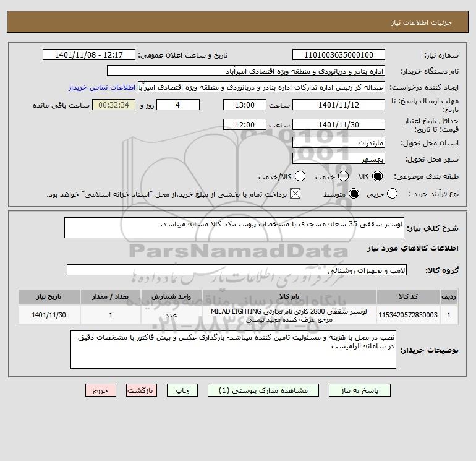Screen dimensions: 476x461
Task: Click the announcement date field 1401/11/08 - 12:17
Action: point(89,54)
